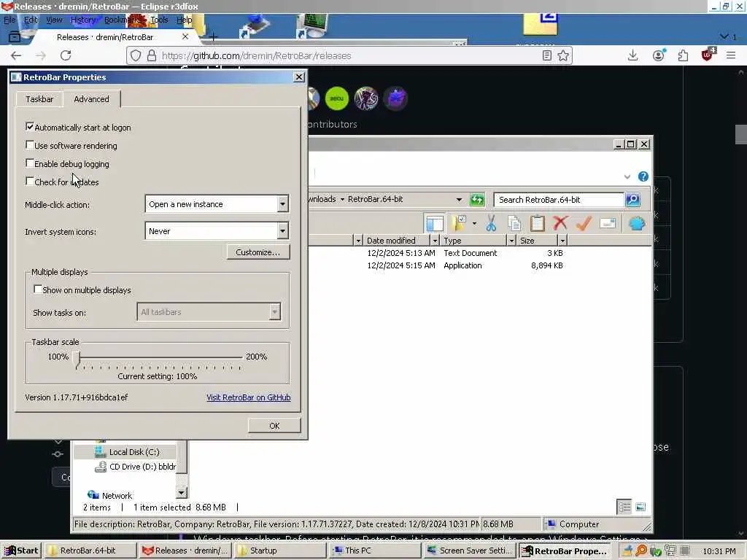
Task: Delete with the red X icon
Action: pyautogui.click(x=560, y=223)
